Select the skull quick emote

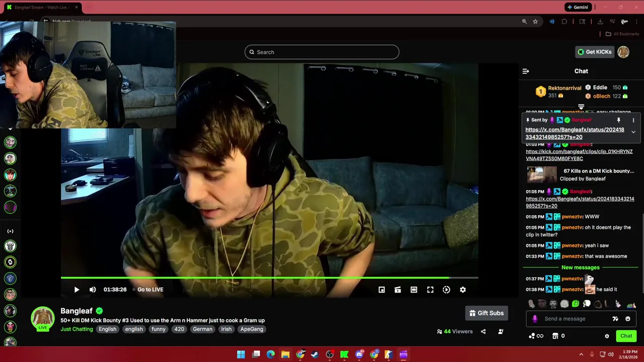point(587,304)
